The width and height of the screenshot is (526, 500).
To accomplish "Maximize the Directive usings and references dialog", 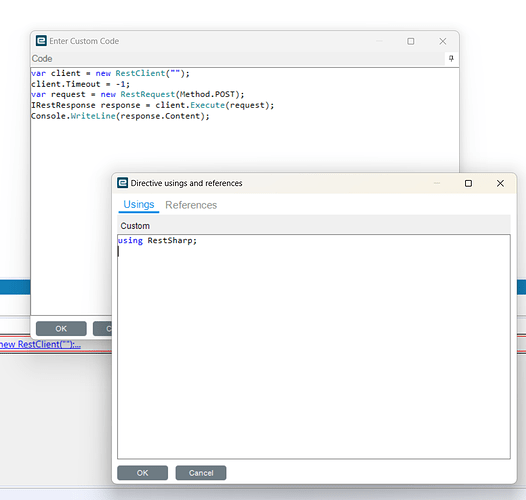I will pyautogui.click(x=468, y=183).
